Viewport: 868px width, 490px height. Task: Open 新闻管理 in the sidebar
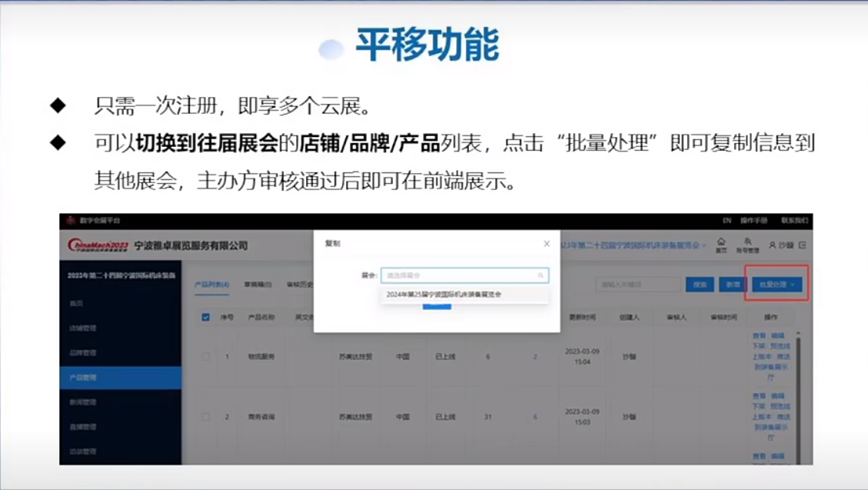tap(83, 402)
